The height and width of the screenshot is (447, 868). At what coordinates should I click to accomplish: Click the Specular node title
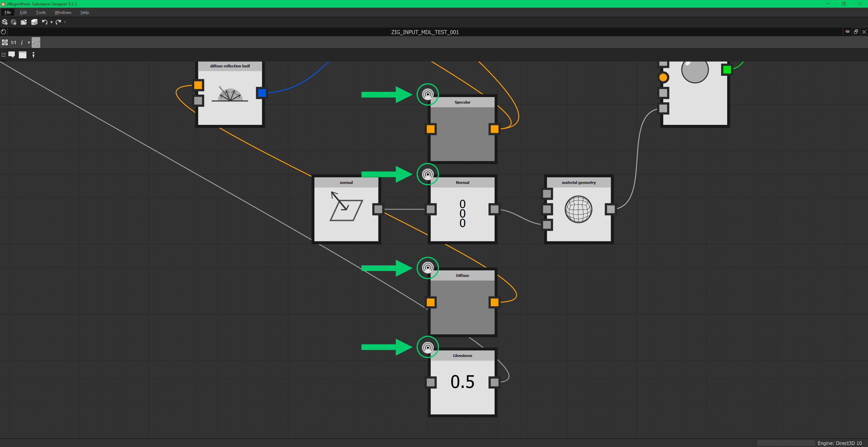click(463, 102)
